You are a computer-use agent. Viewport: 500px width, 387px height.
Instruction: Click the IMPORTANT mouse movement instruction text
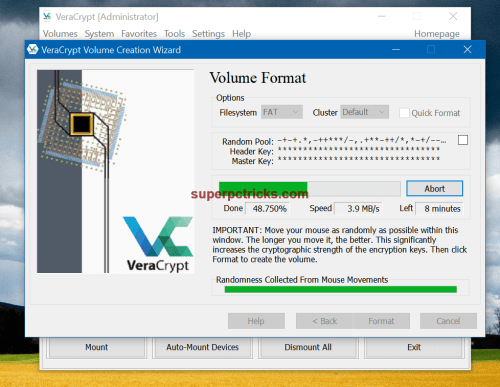(x=340, y=245)
